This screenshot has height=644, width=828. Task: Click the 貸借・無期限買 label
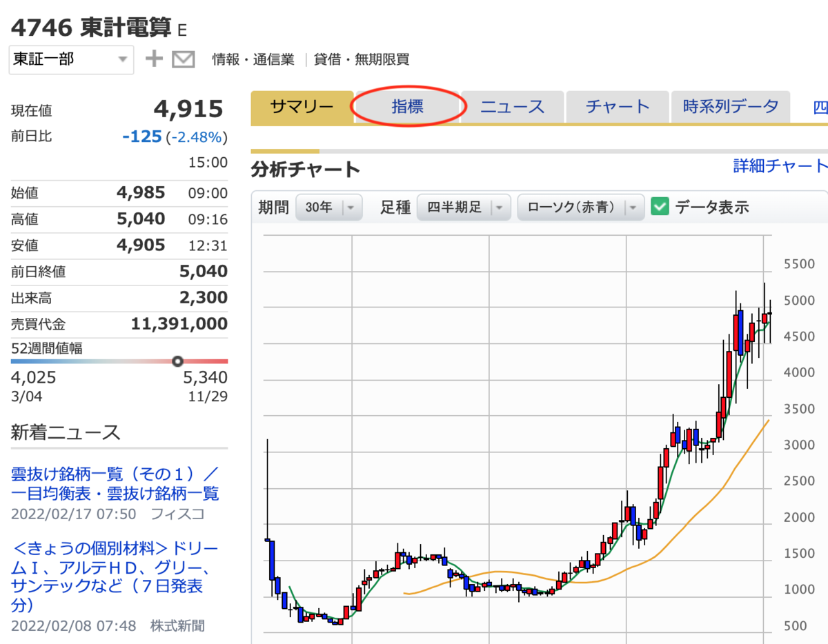[362, 59]
